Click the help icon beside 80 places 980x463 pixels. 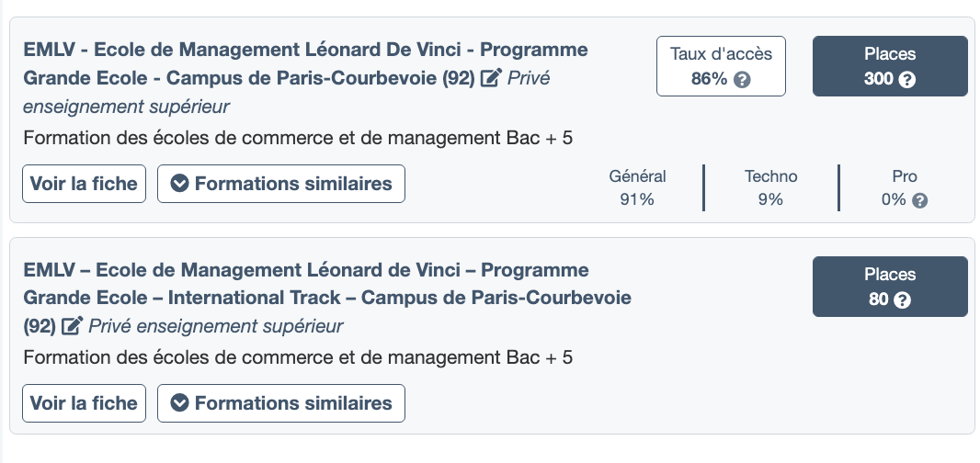click(x=902, y=300)
